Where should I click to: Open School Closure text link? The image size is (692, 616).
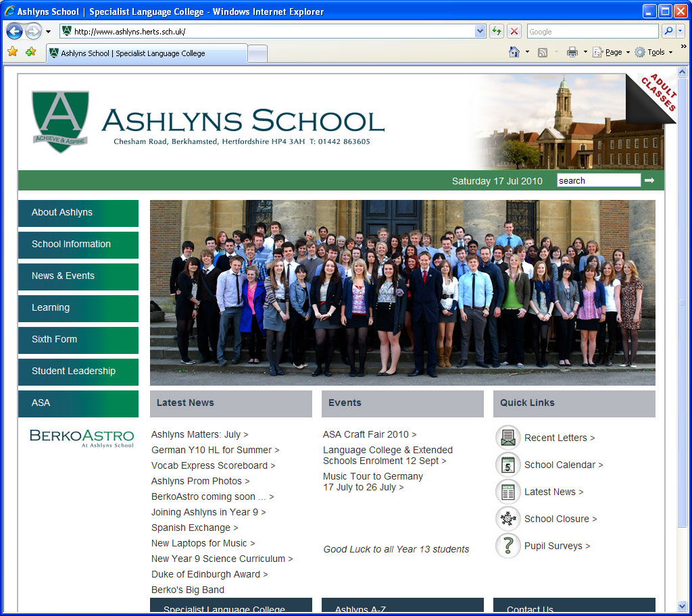[x=560, y=519]
